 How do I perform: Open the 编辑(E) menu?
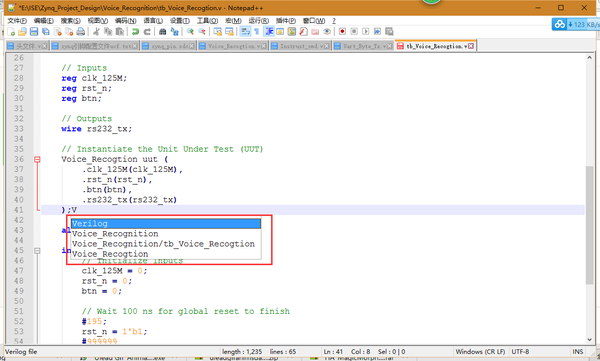(44, 21)
